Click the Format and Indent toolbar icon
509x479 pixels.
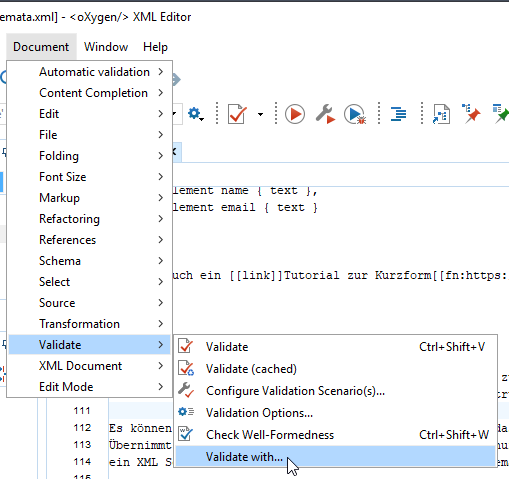398,114
